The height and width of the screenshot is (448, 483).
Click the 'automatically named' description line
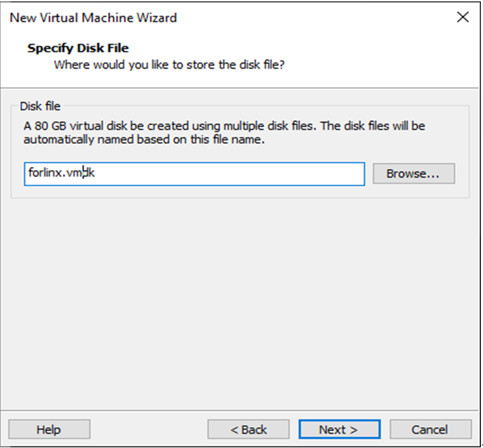click(x=148, y=140)
